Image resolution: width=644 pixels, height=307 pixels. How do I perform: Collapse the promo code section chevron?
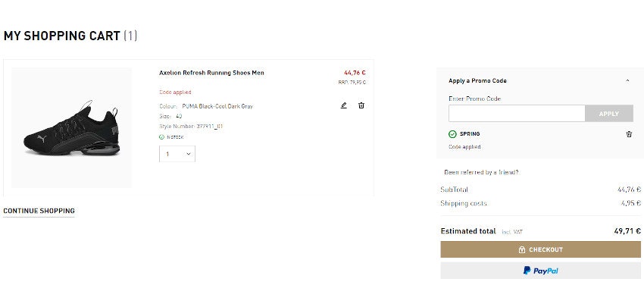[x=627, y=80]
